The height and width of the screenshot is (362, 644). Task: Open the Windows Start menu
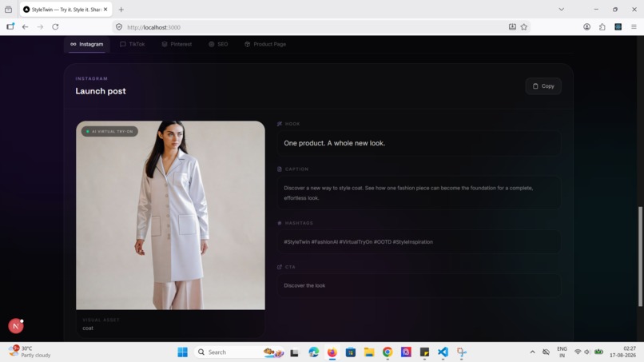(x=182, y=352)
